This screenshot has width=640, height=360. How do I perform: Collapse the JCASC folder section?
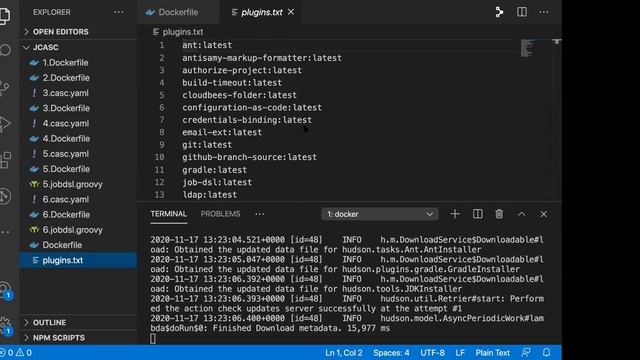pos(45,47)
